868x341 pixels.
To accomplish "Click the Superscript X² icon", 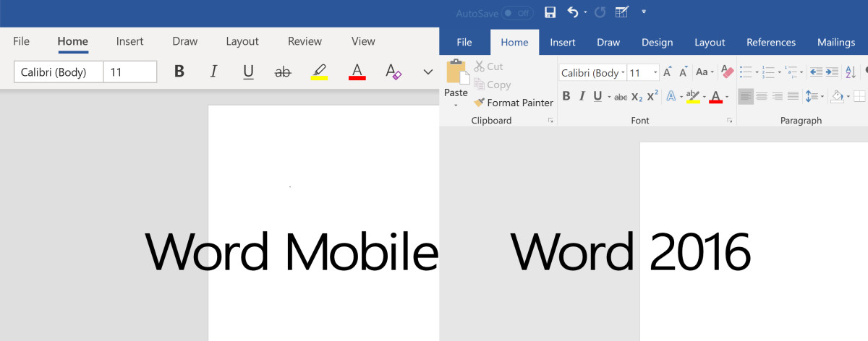I will pos(652,96).
